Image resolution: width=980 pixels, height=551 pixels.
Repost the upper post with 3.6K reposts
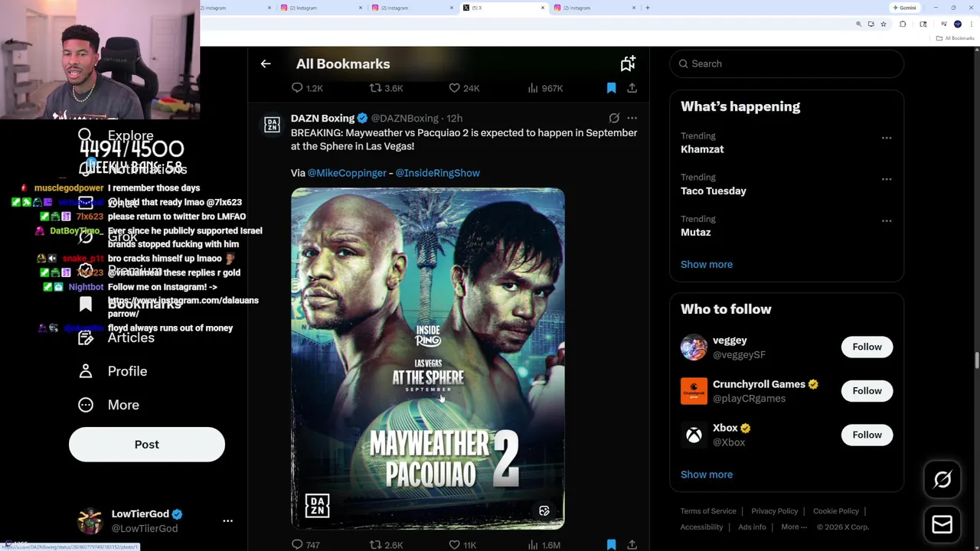click(386, 88)
